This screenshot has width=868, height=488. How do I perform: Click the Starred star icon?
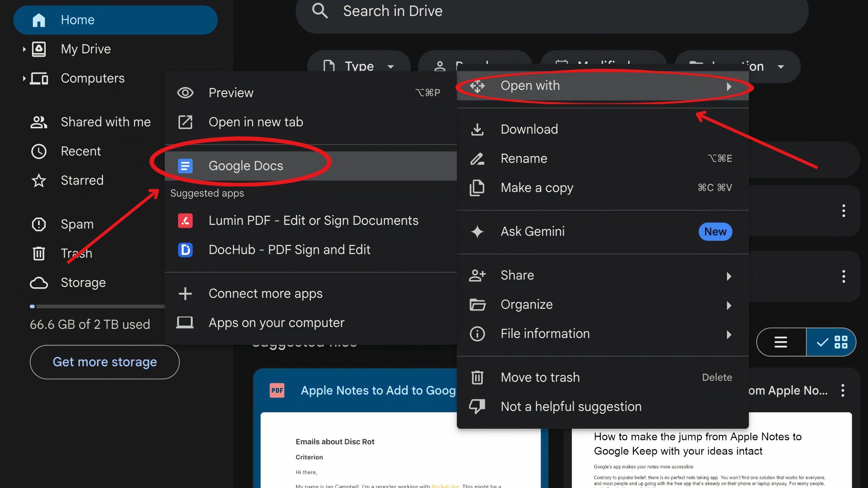click(39, 180)
